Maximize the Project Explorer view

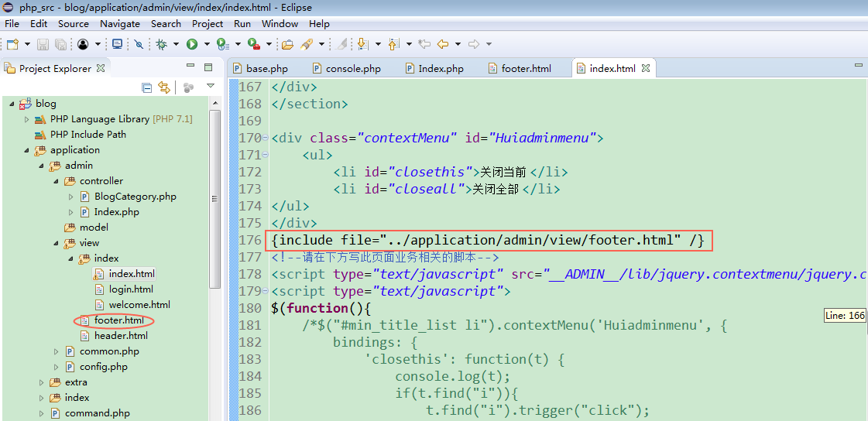tap(208, 67)
